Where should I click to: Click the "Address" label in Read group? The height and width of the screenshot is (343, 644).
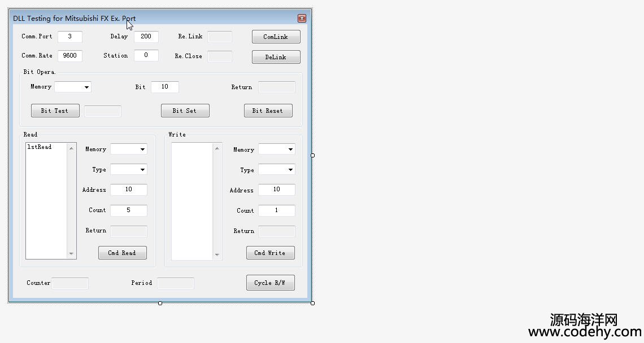click(94, 190)
